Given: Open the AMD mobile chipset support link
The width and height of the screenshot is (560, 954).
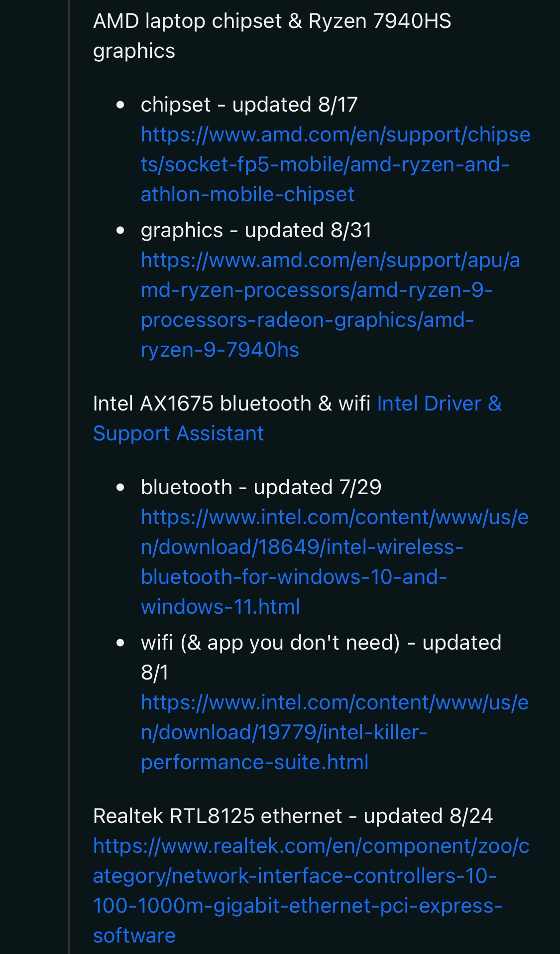Looking at the screenshot, I should point(336,164).
